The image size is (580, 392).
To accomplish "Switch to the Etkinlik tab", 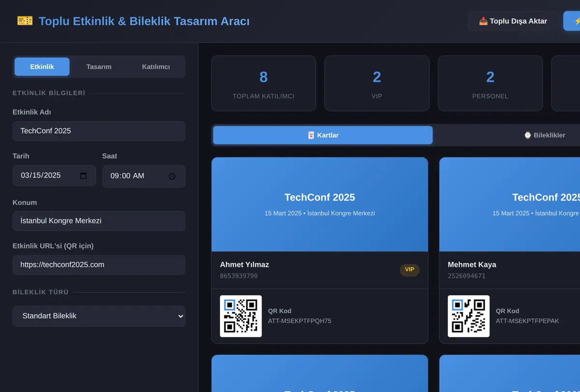I will click(42, 67).
